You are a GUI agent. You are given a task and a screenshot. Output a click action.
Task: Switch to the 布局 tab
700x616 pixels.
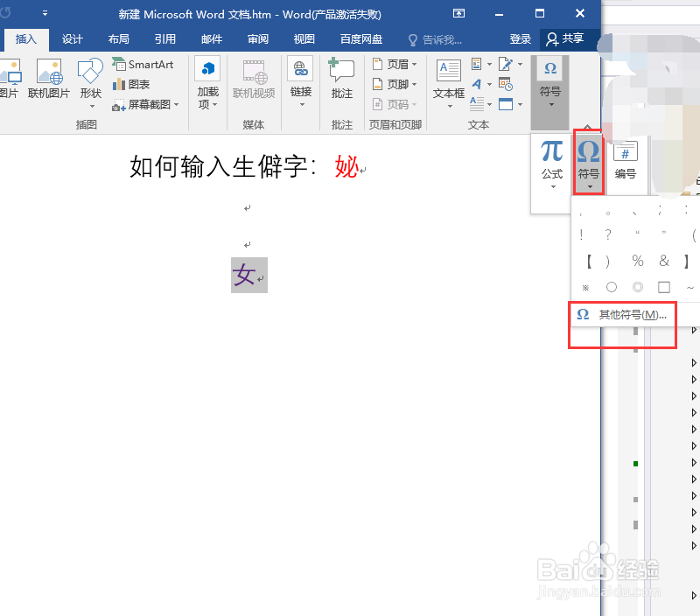[x=119, y=39]
